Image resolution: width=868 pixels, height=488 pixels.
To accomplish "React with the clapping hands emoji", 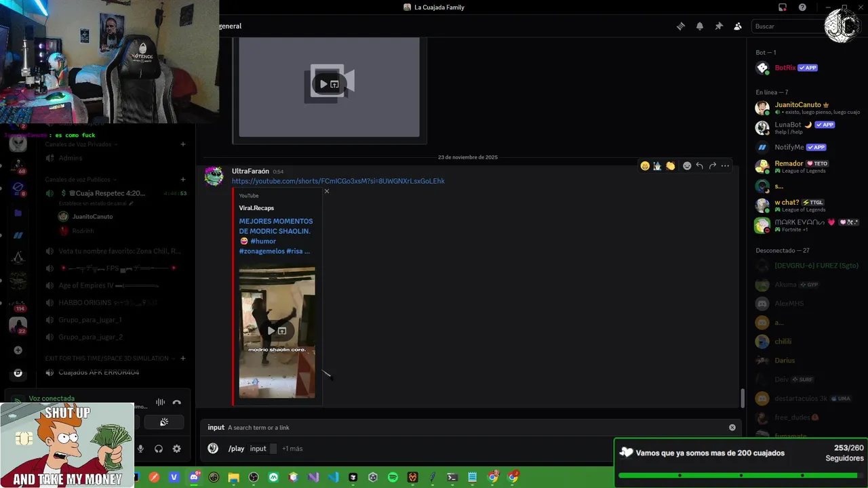I will (x=671, y=166).
